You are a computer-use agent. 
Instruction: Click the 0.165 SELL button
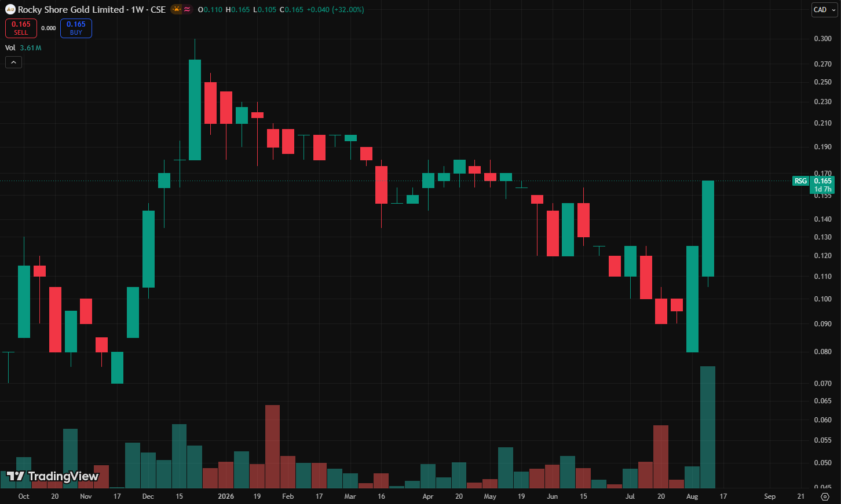21,28
